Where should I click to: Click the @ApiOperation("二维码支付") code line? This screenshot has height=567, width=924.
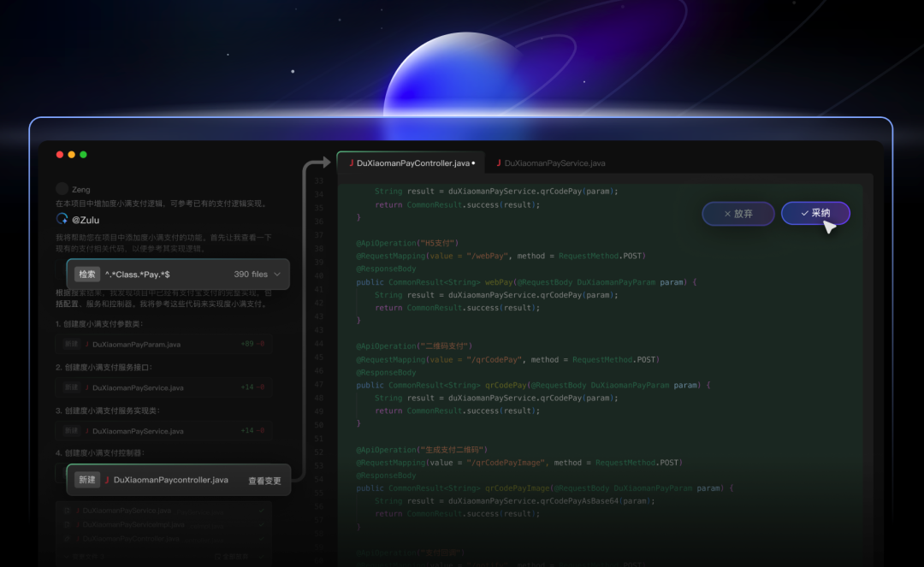(x=414, y=346)
